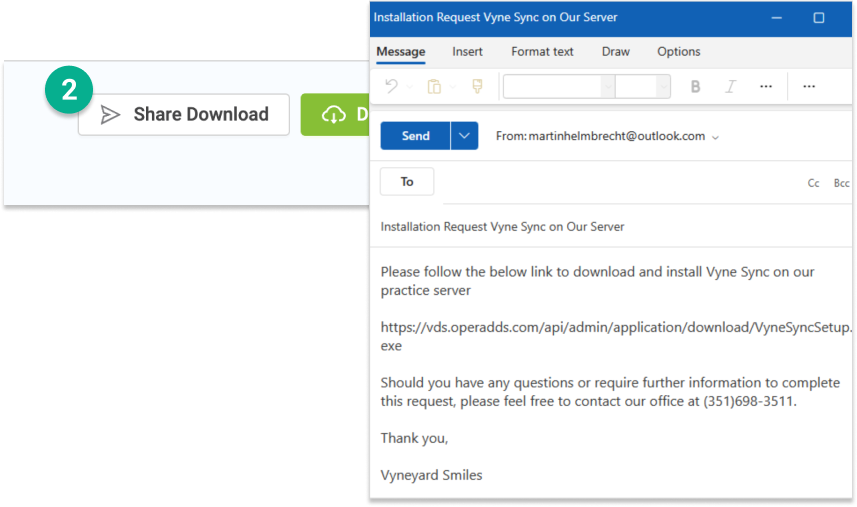Click the green cloud download icon
This screenshot has height=507, width=857.
click(x=333, y=115)
